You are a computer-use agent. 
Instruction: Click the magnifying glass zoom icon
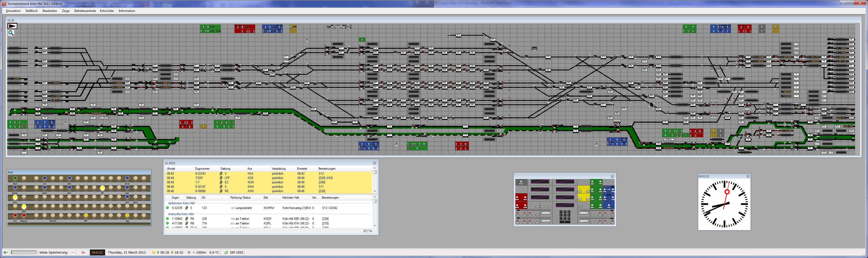click(11, 33)
